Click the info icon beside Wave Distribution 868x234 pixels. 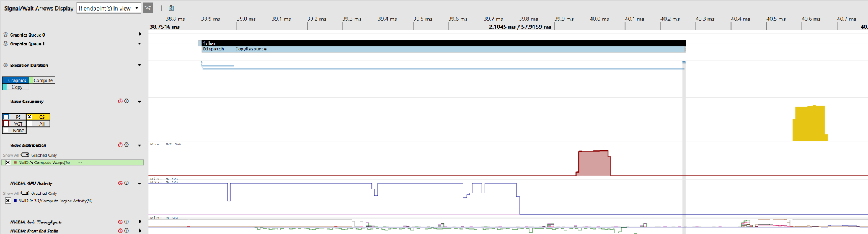tap(126, 145)
